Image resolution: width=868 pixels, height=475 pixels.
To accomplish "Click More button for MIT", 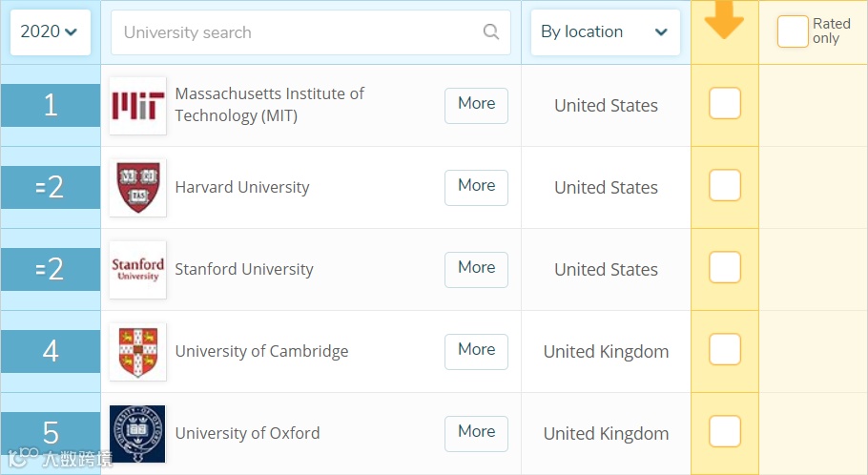I will (x=476, y=105).
